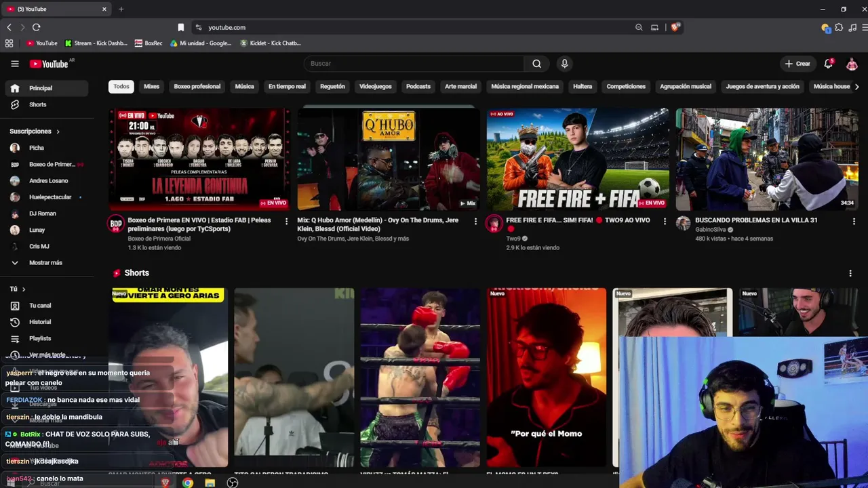Expand the Tú section chevron

24,289
